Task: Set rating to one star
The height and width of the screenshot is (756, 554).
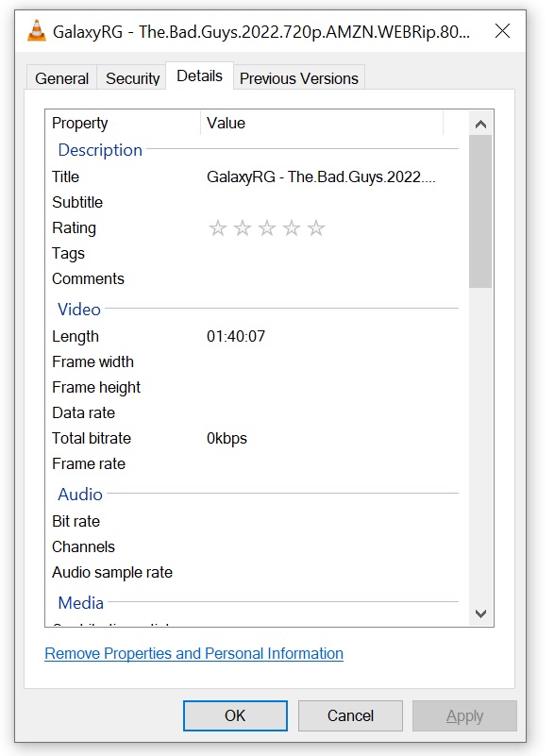Action: tap(217, 227)
